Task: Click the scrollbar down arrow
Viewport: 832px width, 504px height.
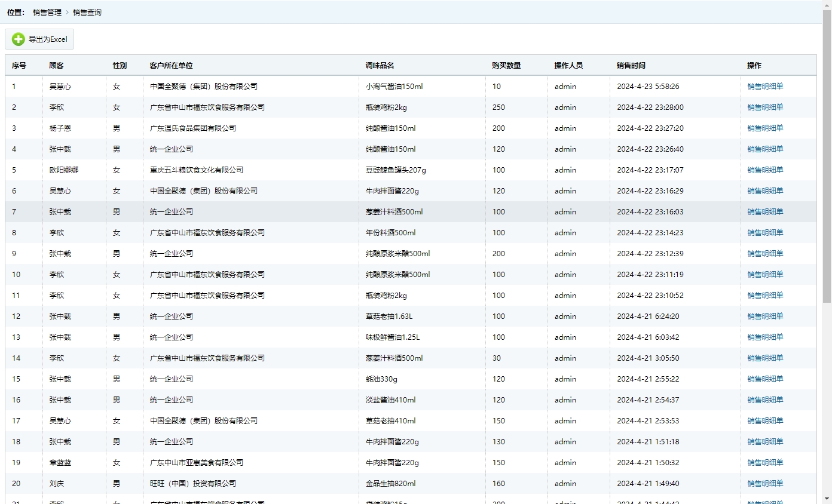Action: 827,499
